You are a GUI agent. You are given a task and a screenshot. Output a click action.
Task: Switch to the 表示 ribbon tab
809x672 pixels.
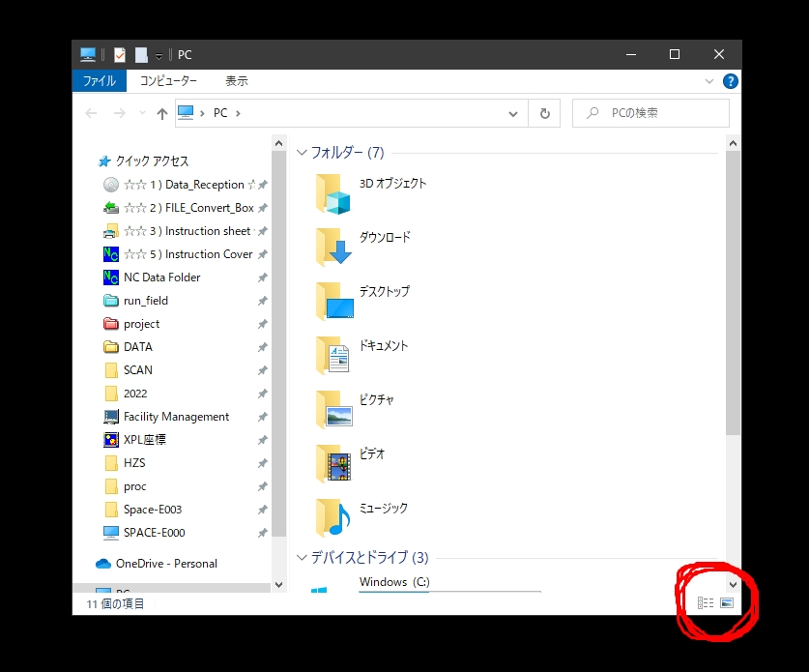tap(236, 81)
